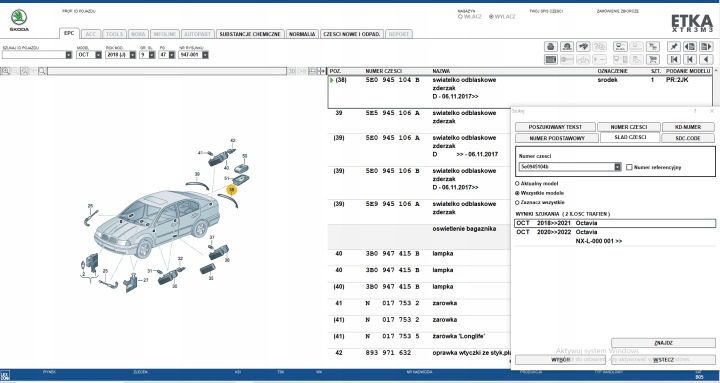Open the SUBSTANCJE CHEMICZNE tab
The image size is (720, 383).
(250, 34)
